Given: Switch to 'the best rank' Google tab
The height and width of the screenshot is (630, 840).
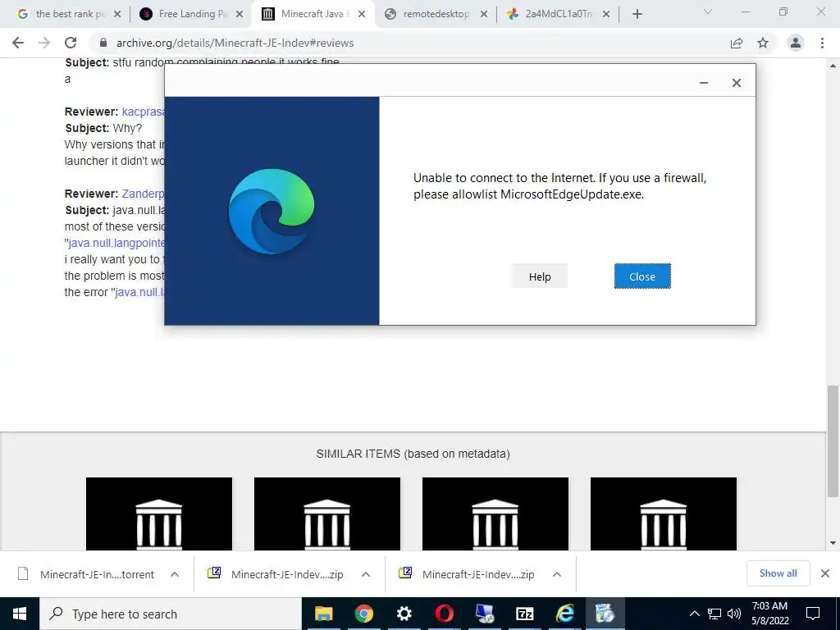Looking at the screenshot, I should click(69, 14).
